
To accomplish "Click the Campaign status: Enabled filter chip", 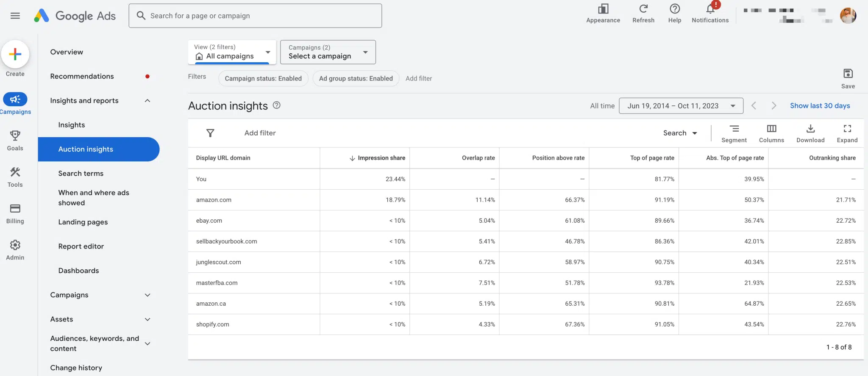I will 263,79.
